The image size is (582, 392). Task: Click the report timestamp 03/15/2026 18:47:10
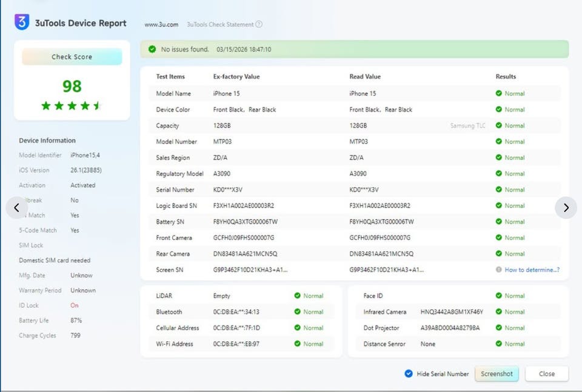pos(244,49)
